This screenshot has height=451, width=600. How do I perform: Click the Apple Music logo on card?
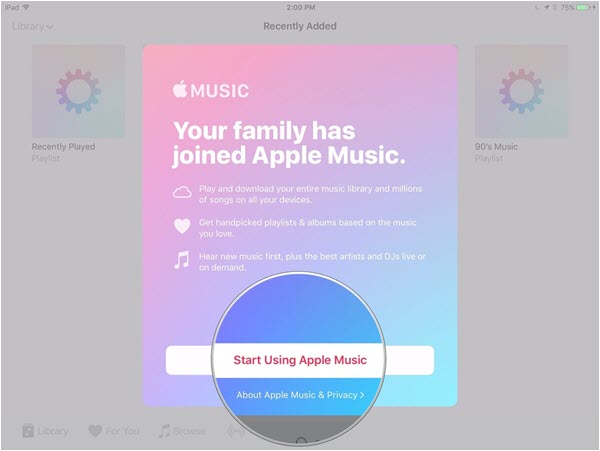click(210, 90)
